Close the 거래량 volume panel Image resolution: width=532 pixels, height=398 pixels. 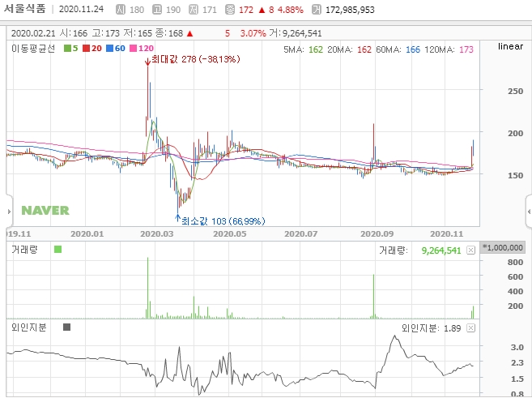pos(470,250)
